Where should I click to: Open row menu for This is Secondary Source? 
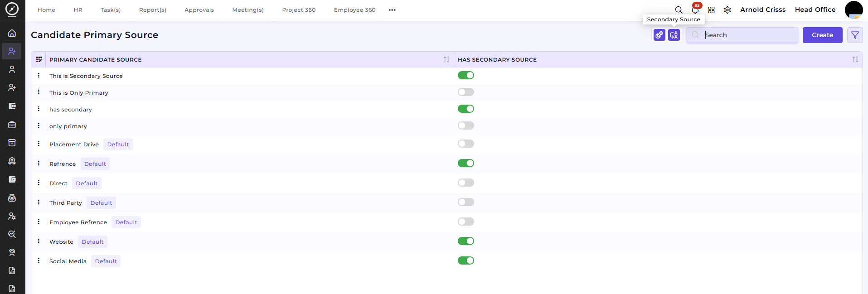(x=39, y=75)
